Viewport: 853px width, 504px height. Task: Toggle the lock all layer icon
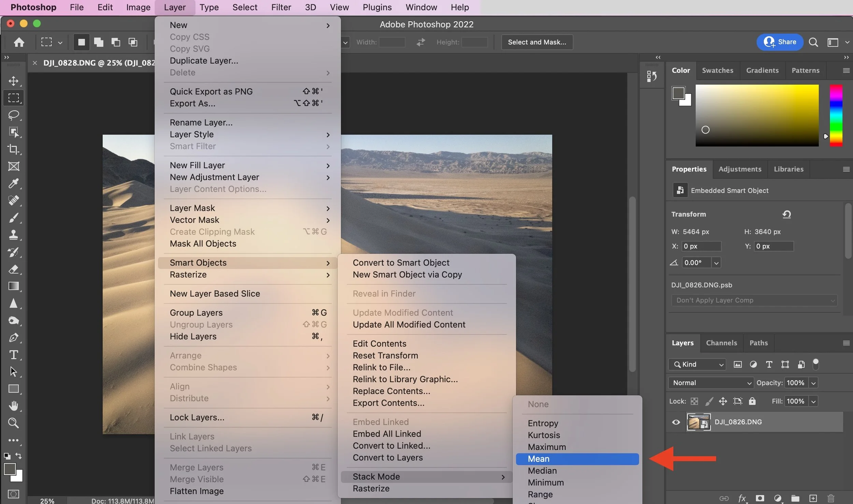point(752,401)
